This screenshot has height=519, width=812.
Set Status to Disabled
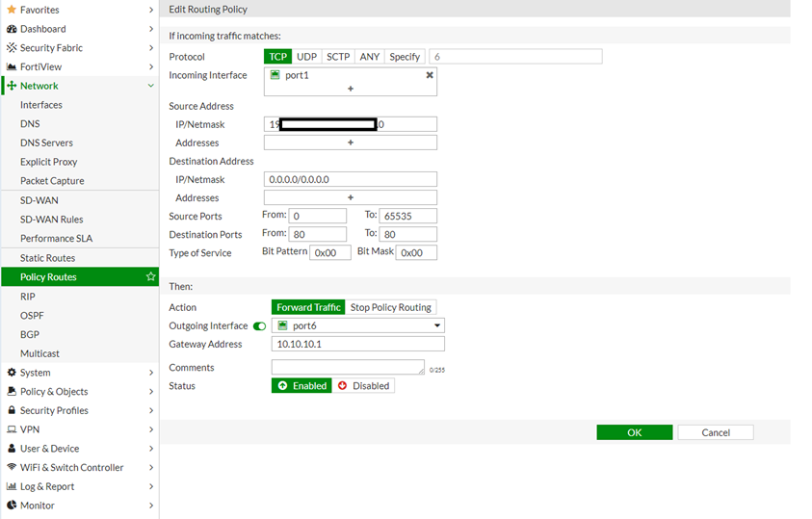(x=363, y=385)
